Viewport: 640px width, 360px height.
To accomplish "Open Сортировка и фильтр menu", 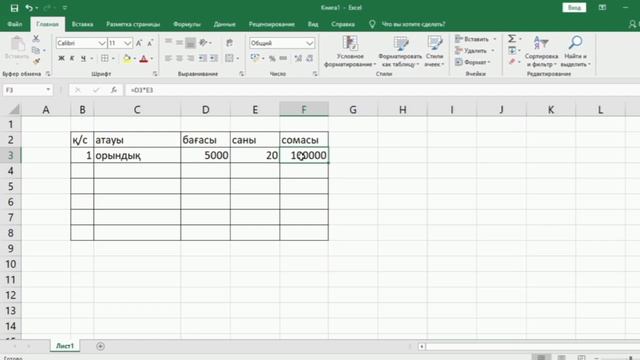I will pyautogui.click(x=541, y=51).
